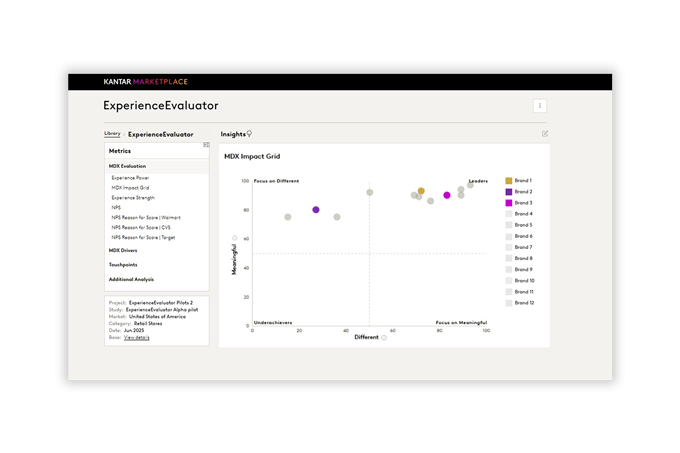The width and height of the screenshot is (680, 453).
Task: Select MDX Impact Grid metric
Action: (130, 188)
